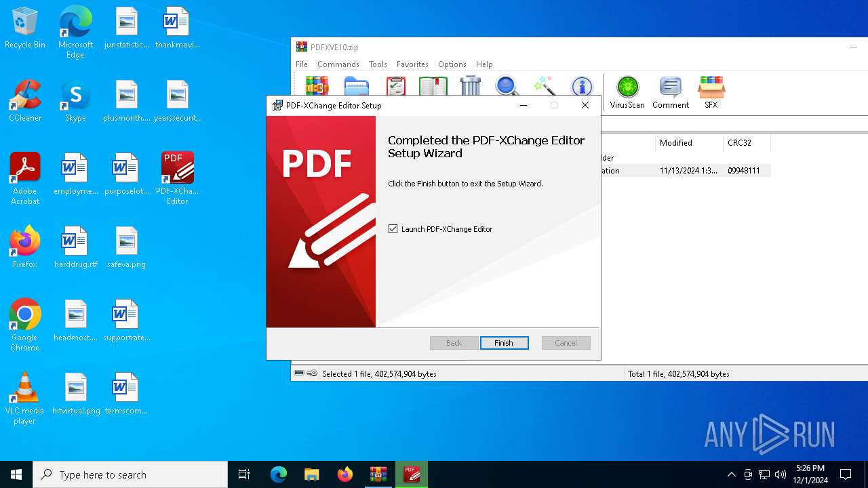The height and width of the screenshot is (488, 868).
Task: Open the Options menu in WinRAR
Action: (452, 64)
